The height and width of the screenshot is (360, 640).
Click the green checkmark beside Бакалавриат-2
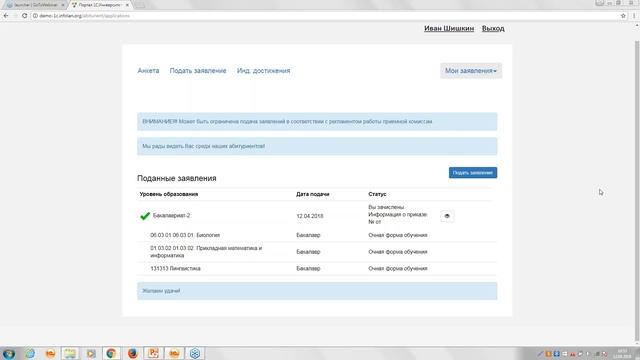(144, 216)
